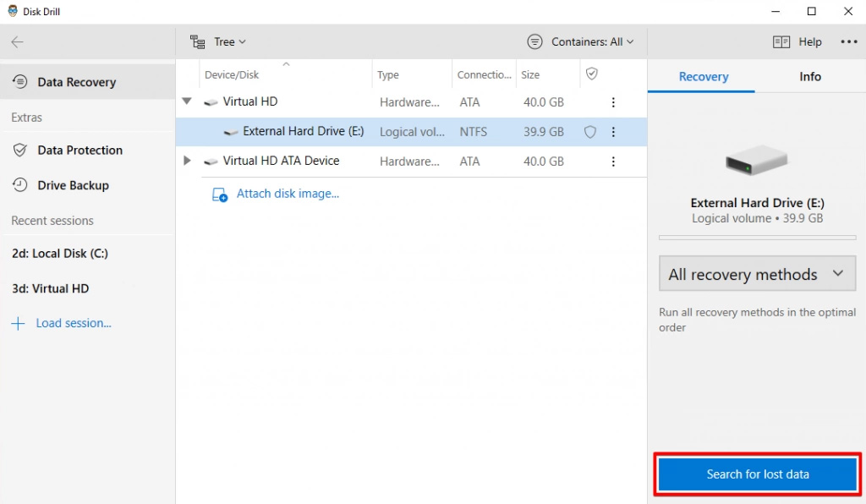Screen dimensions: 866x504
Task: Click the Data Recovery sidebar icon
Action: pyautogui.click(x=20, y=82)
